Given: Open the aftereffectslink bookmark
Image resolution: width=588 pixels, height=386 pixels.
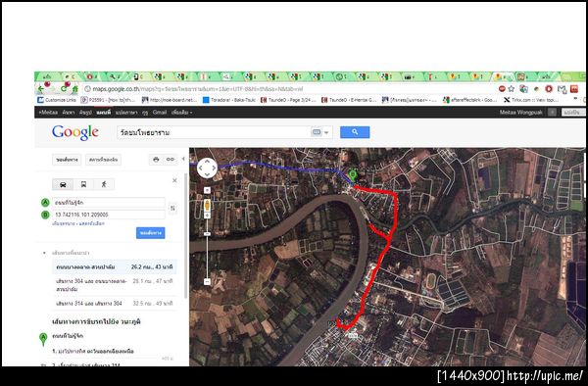Looking at the screenshot, I should [469, 100].
